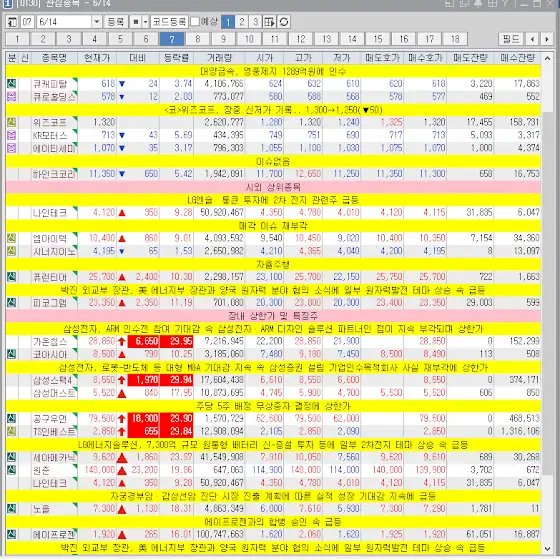Click the scrollbar up arrow
The height and width of the screenshot is (560, 560).
[547, 58]
